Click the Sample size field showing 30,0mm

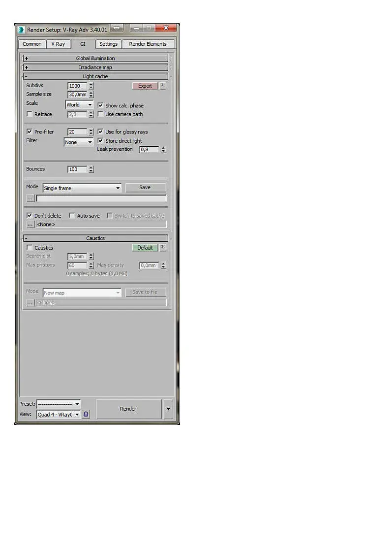[78, 95]
